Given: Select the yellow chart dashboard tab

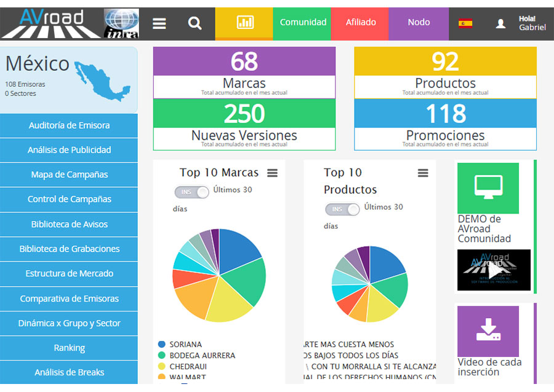Looking at the screenshot, I should (x=244, y=23).
